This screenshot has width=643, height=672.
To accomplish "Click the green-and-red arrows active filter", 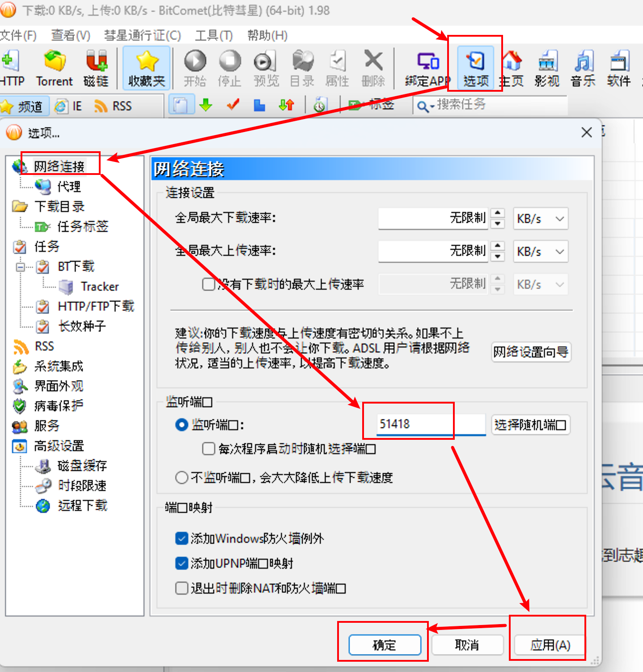I will (286, 106).
